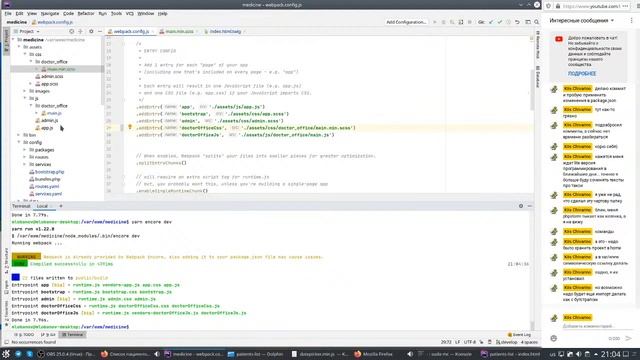Expand the packages folder
The image size is (640, 360).
point(25,150)
